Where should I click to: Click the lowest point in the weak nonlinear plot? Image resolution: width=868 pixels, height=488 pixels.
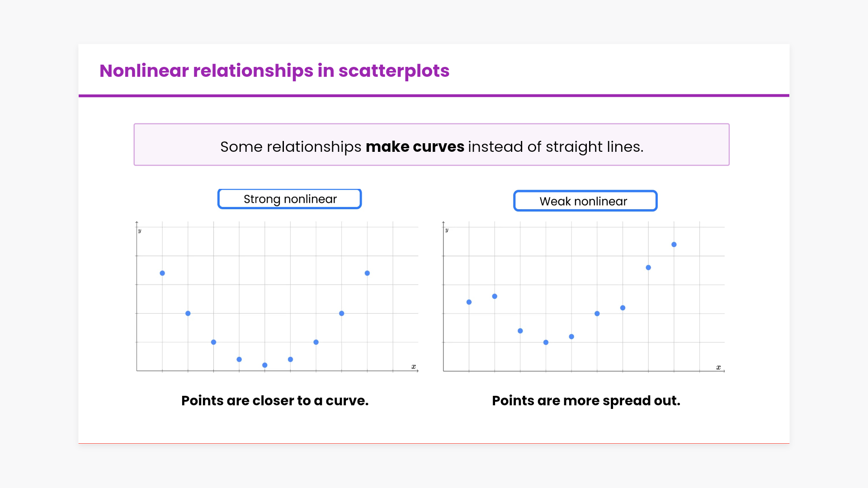546,343
